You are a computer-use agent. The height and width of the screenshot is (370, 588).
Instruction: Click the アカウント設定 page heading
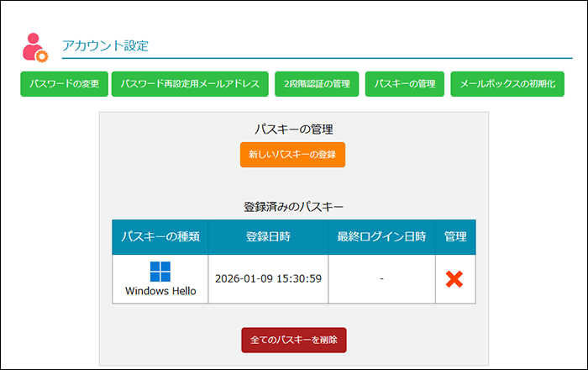coord(105,45)
